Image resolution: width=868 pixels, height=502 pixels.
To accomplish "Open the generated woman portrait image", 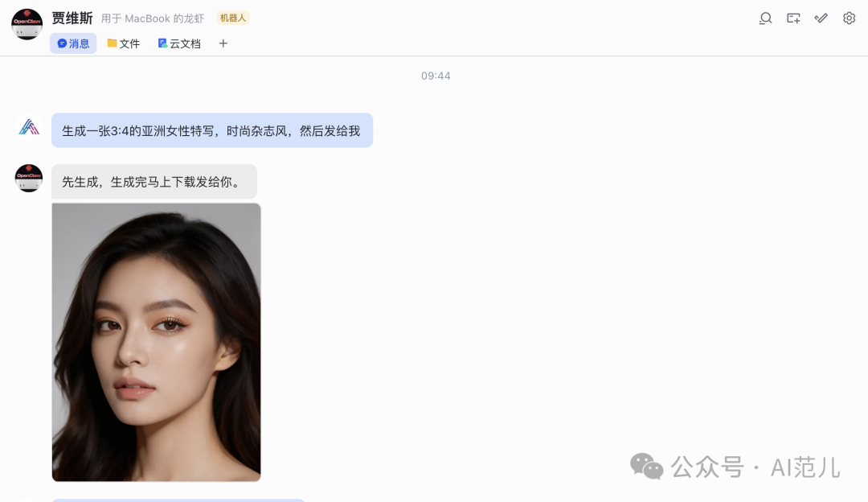I will click(x=156, y=342).
